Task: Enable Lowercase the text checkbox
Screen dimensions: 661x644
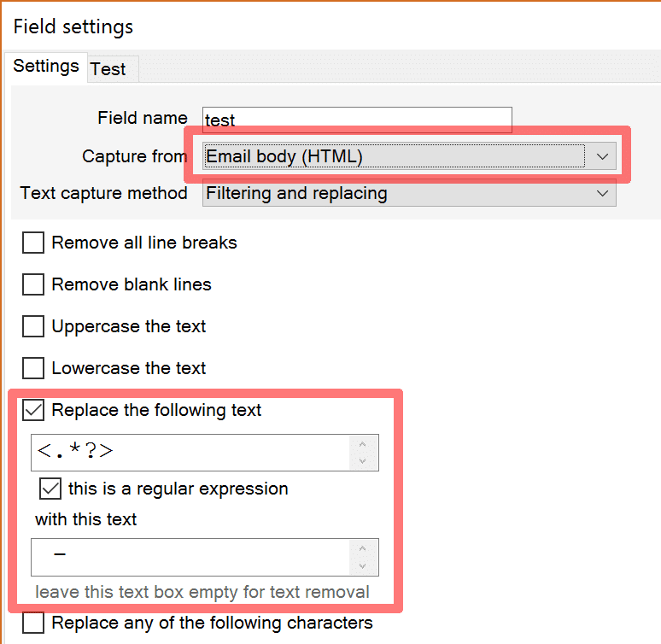Action: 33,368
